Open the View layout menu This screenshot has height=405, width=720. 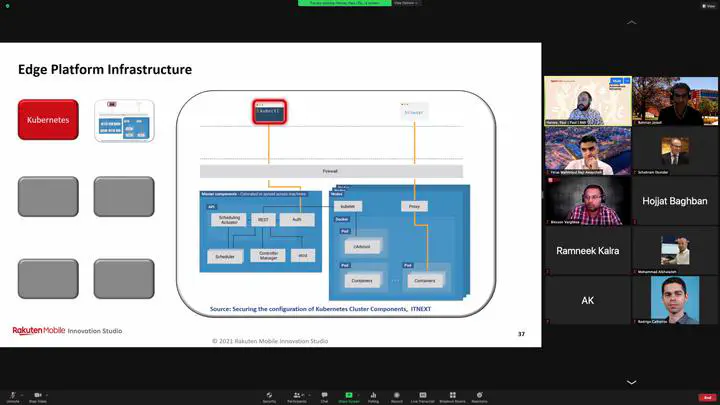point(709,4)
